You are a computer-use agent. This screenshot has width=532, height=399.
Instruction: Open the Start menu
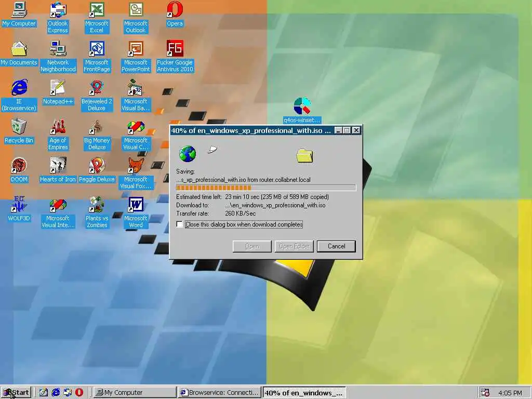[16, 393]
